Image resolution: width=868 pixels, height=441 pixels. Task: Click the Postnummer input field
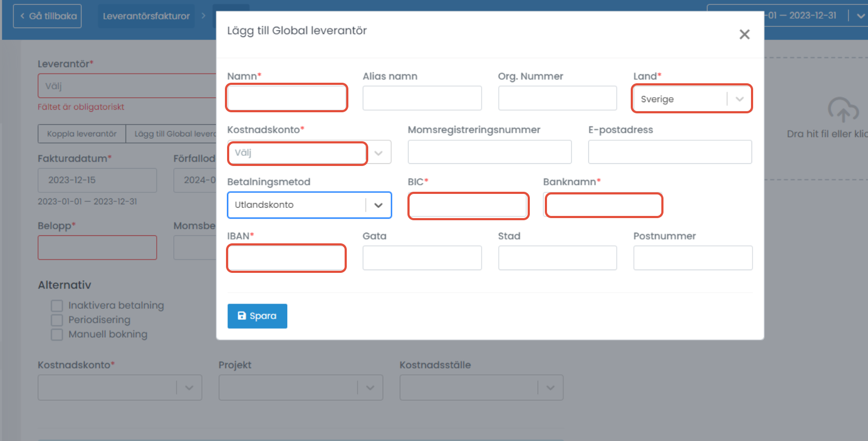tap(693, 258)
